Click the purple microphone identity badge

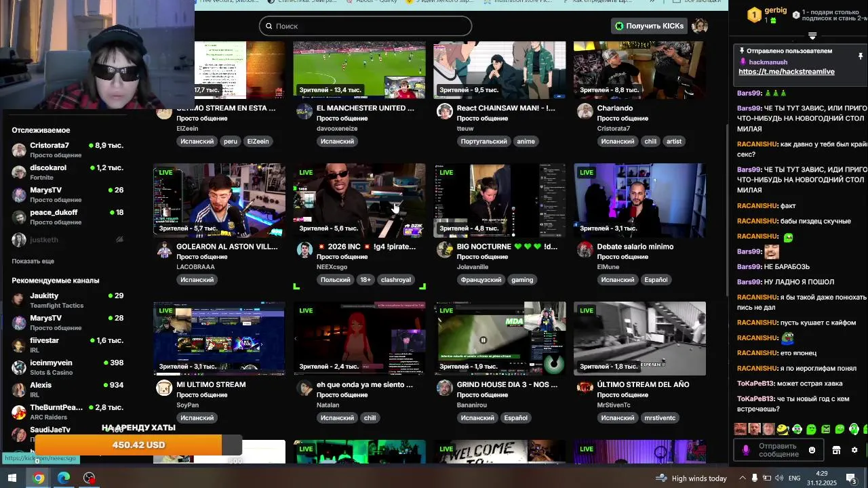point(746,450)
